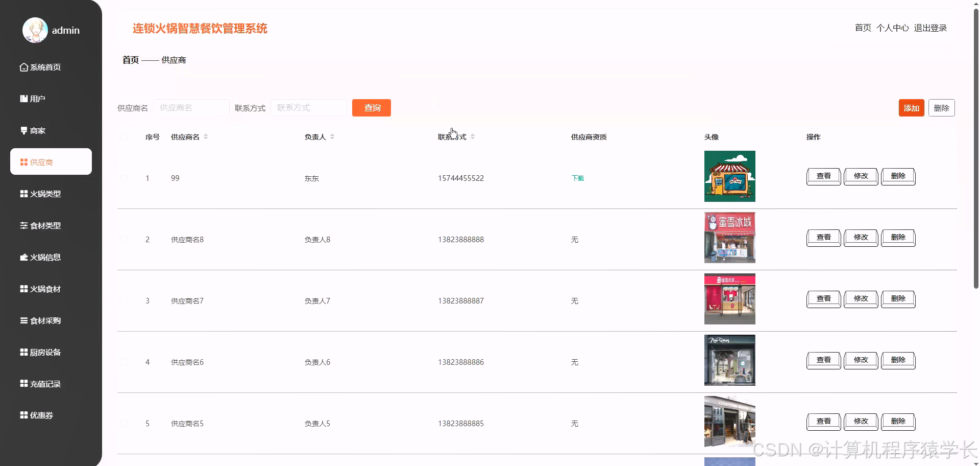Toggle the select-all checkbox in table header

[124, 136]
